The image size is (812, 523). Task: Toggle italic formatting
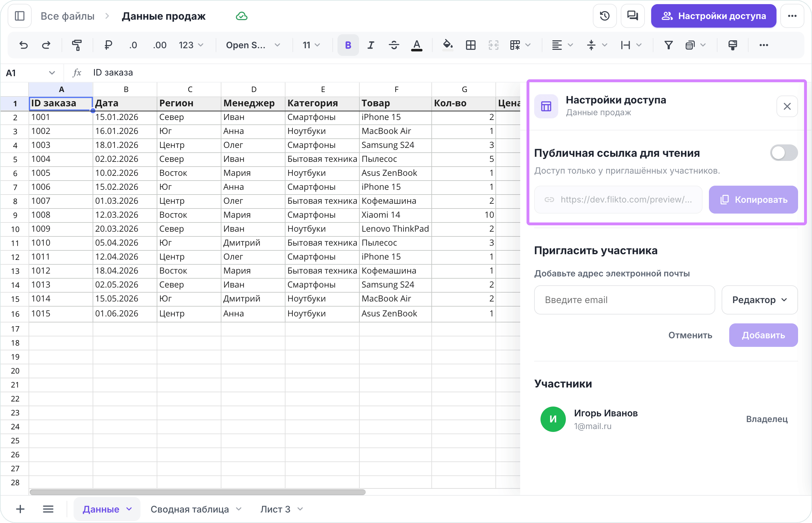pos(371,45)
